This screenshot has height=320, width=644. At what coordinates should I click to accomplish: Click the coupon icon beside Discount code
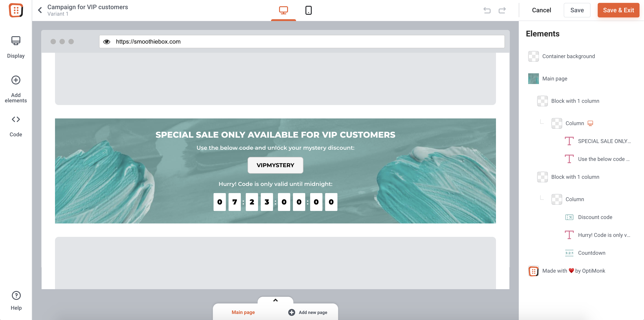point(569,217)
